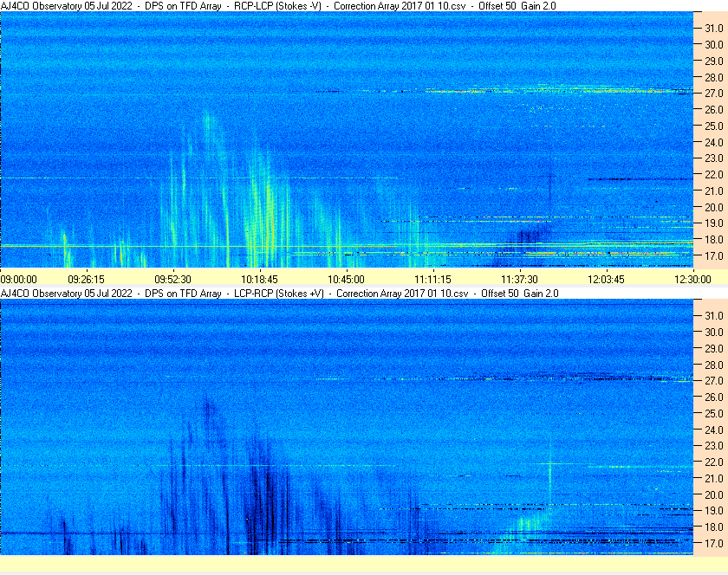Click the lower Stokes +V spectrogram plot

[x=347, y=427]
